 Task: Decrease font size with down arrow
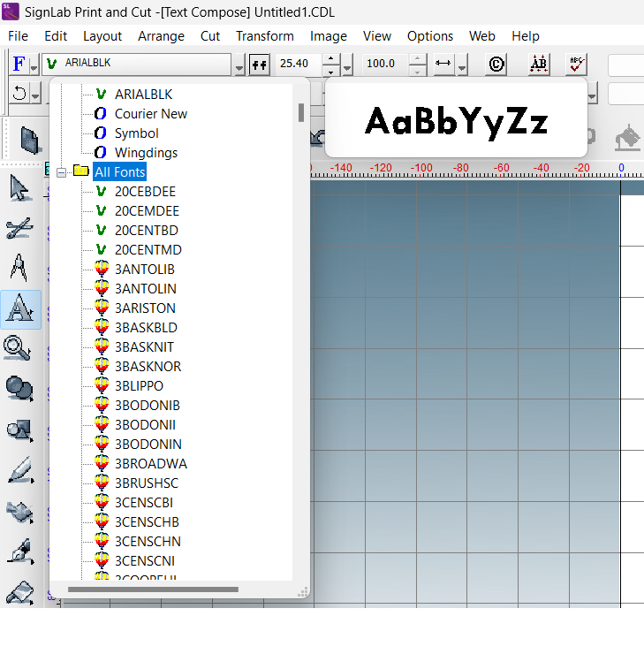[331, 71]
